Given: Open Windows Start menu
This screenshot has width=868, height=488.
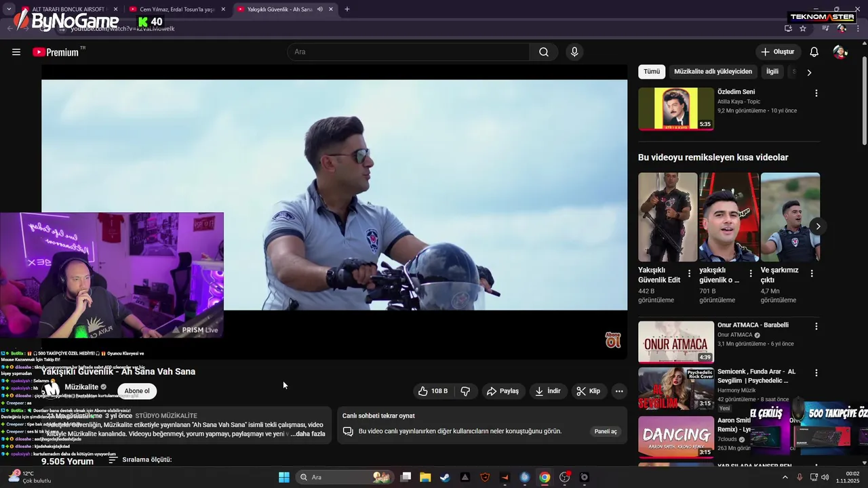Looking at the screenshot, I should pyautogui.click(x=284, y=477).
